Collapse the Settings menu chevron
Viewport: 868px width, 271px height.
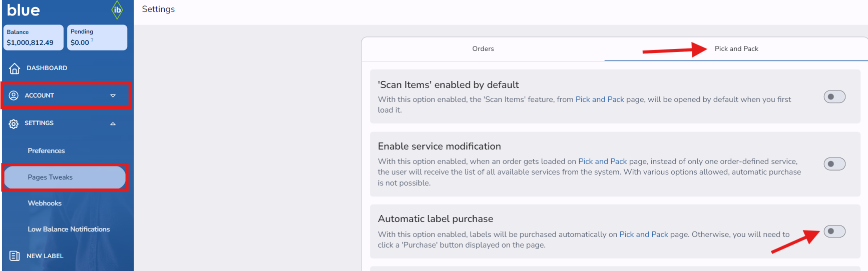point(113,123)
